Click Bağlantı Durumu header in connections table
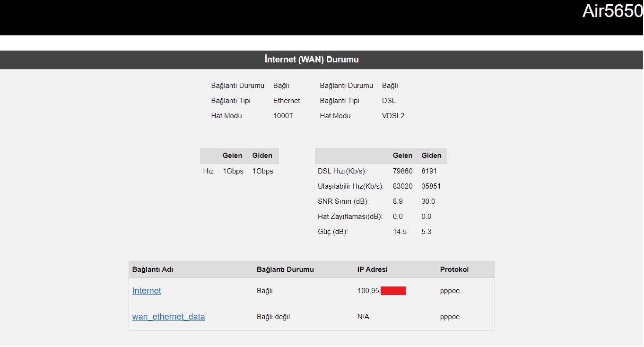The height and width of the screenshot is (347, 644). tap(285, 269)
